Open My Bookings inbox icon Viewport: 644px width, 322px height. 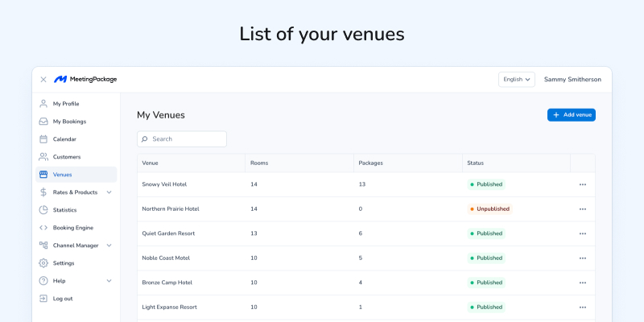pos(43,122)
